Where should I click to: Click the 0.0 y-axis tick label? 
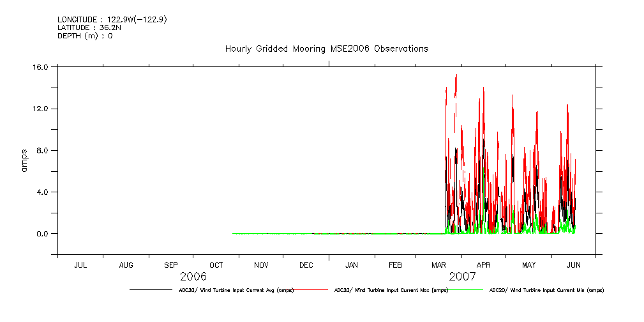click(44, 234)
